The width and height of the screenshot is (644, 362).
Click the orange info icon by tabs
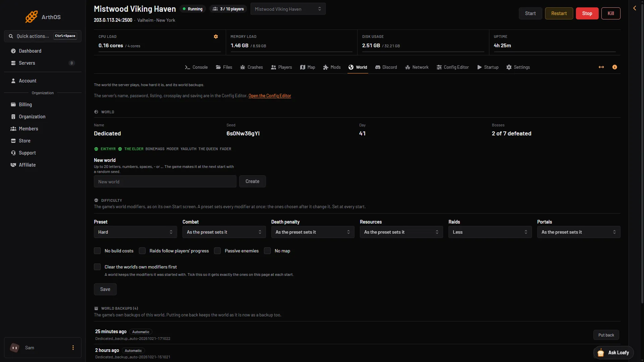point(614,67)
